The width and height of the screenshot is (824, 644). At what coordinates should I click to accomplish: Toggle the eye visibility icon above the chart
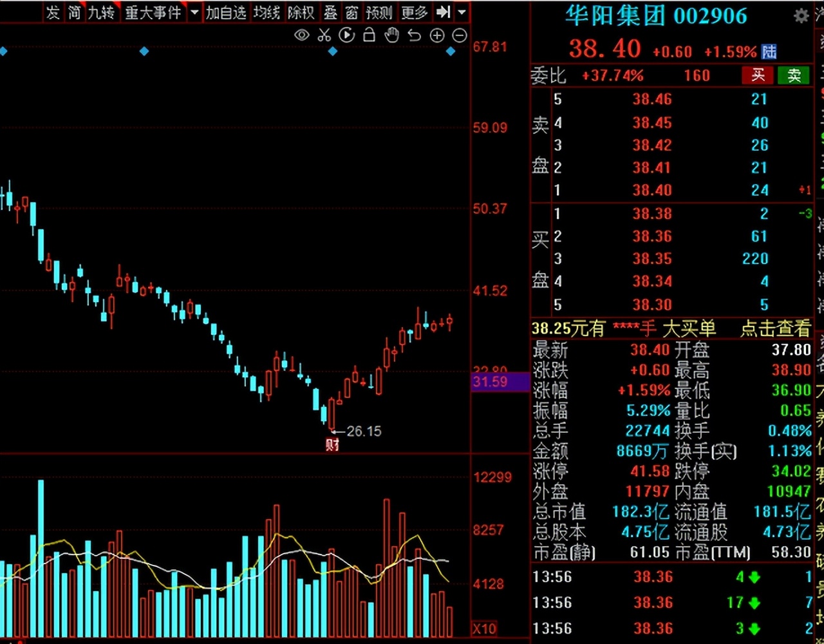click(x=301, y=35)
